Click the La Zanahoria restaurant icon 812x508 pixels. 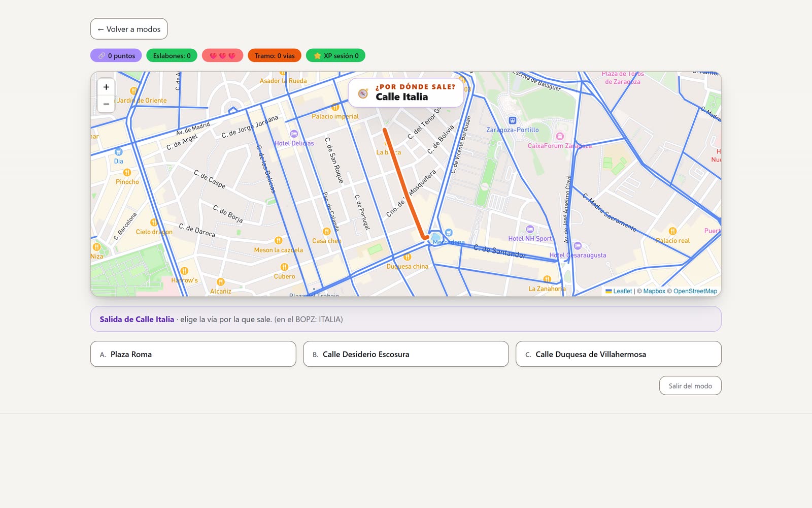[x=547, y=279]
